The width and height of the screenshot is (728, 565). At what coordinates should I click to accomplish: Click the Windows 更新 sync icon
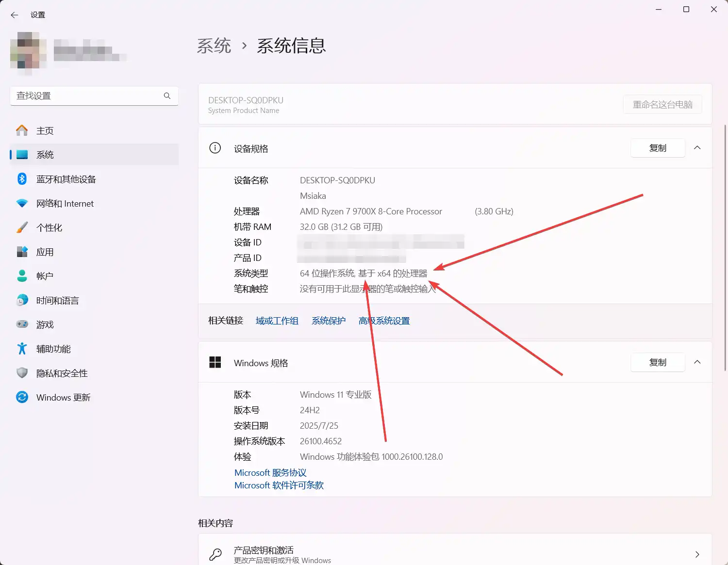coord(22,397)
